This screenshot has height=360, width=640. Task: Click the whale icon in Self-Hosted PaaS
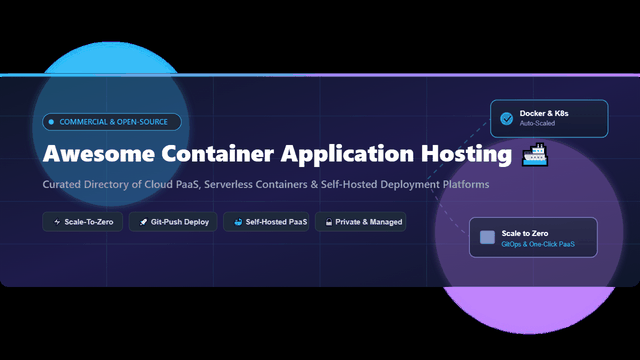238,222
